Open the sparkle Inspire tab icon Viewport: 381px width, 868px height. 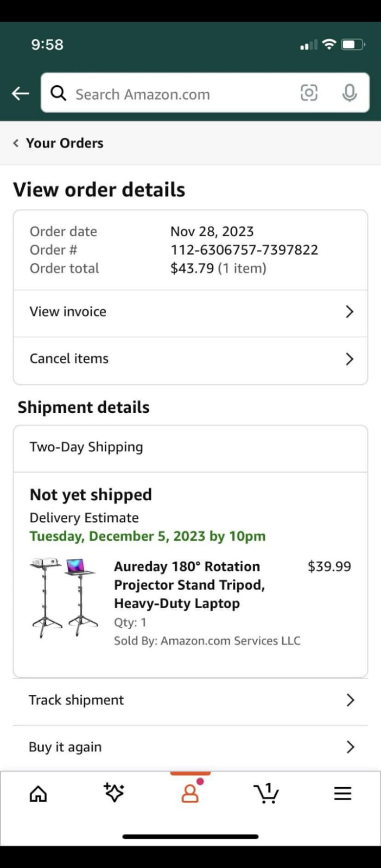[114, 793]
